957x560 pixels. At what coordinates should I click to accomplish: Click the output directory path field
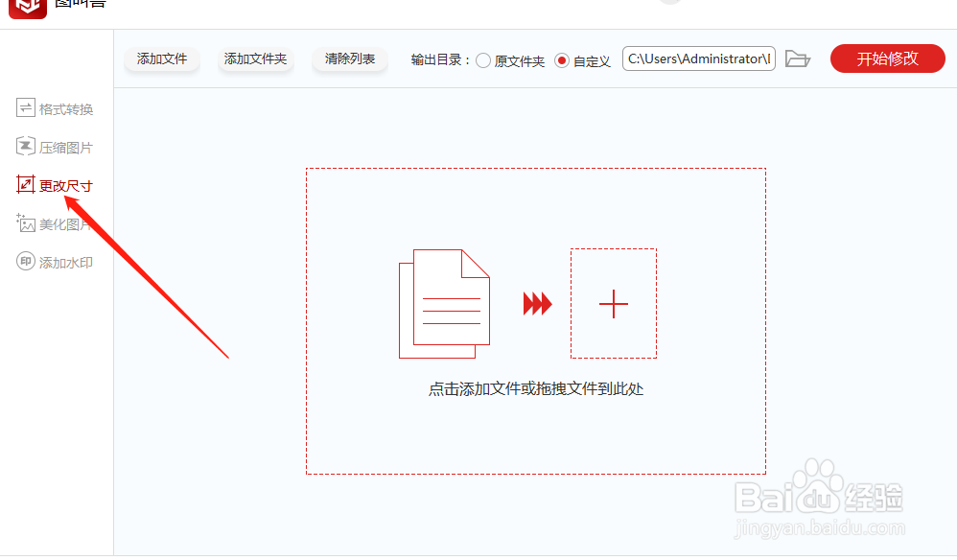698,58
